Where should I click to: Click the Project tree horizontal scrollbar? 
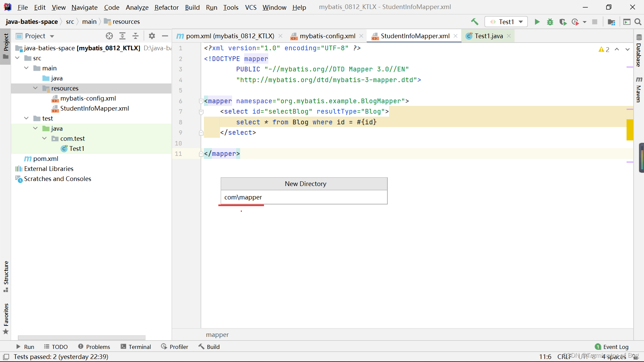click(82, 337)
